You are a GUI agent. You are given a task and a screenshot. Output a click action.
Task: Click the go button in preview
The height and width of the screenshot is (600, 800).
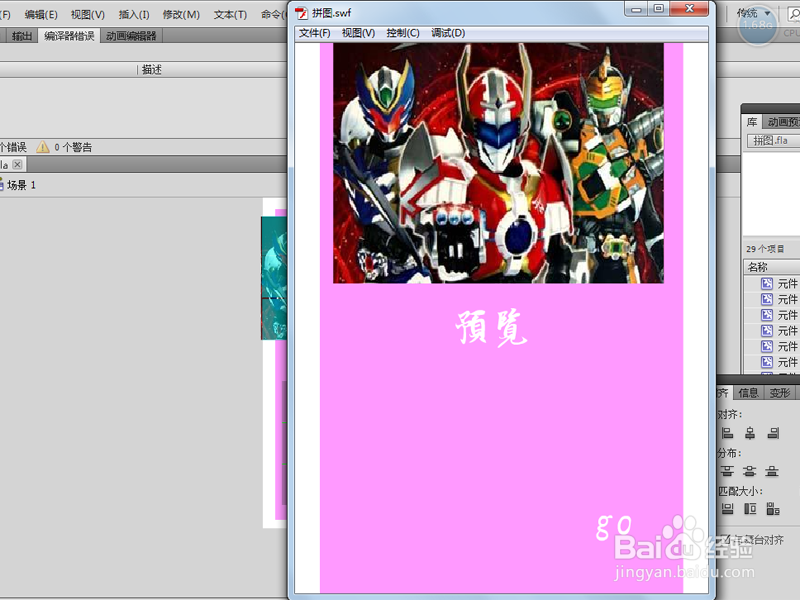(614, 526)
